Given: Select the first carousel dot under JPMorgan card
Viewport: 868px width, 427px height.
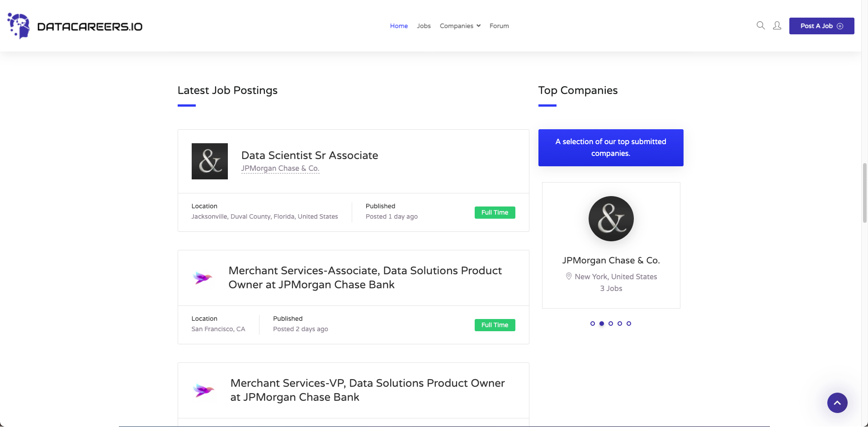Looking at the screenshot, I should point(593,324).
